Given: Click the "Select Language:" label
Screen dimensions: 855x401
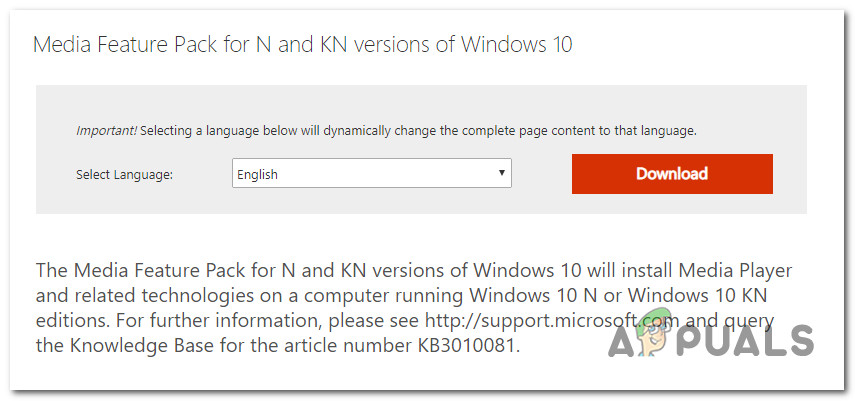Looking at the screenshot, I should (x=124, y=175).
